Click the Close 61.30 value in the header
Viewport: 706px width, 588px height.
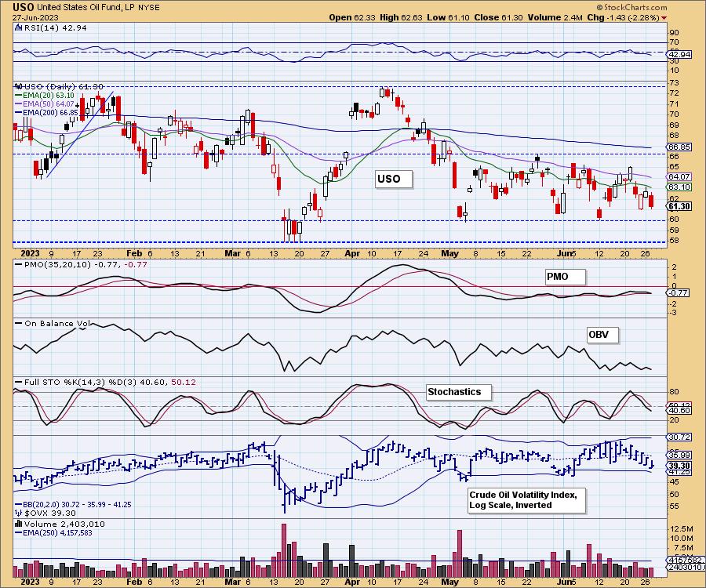click(x=498, y=17)
